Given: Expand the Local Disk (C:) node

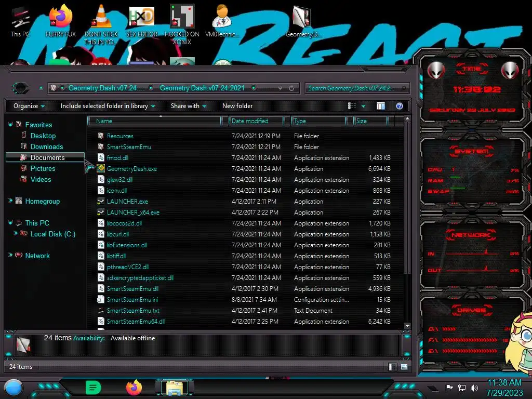Looking at the screenshot, I should (x=15, y=233).
